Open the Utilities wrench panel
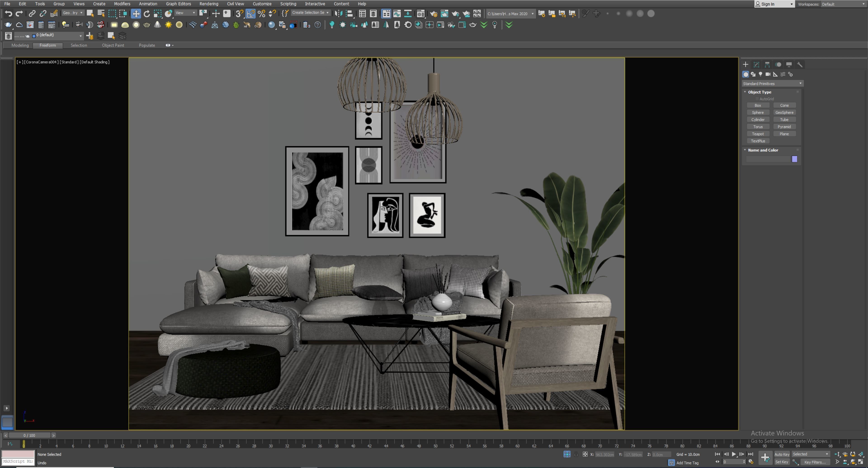Screen dimensions: 868x468 coord(800,64)
